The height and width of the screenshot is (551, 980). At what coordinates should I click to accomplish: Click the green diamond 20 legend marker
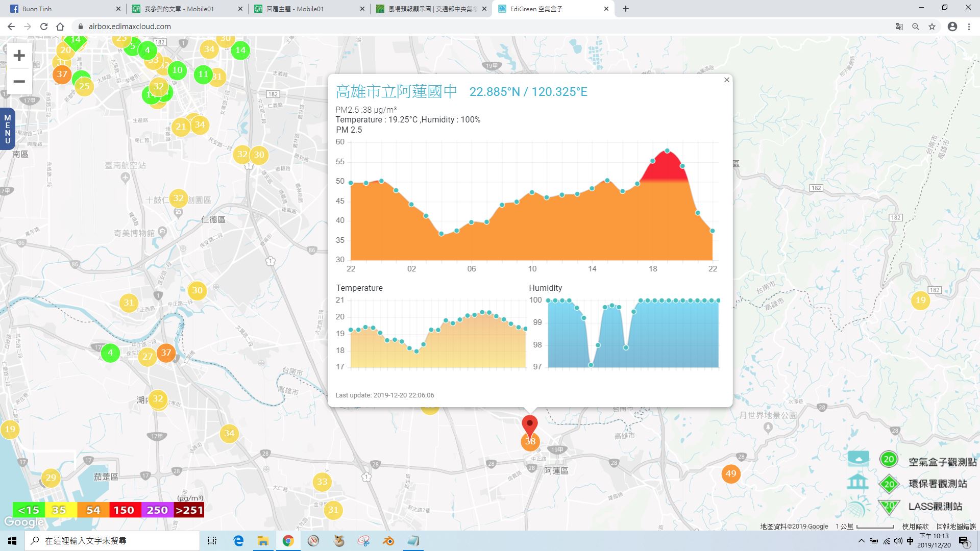pyautogui.click(x=889, y=484)
